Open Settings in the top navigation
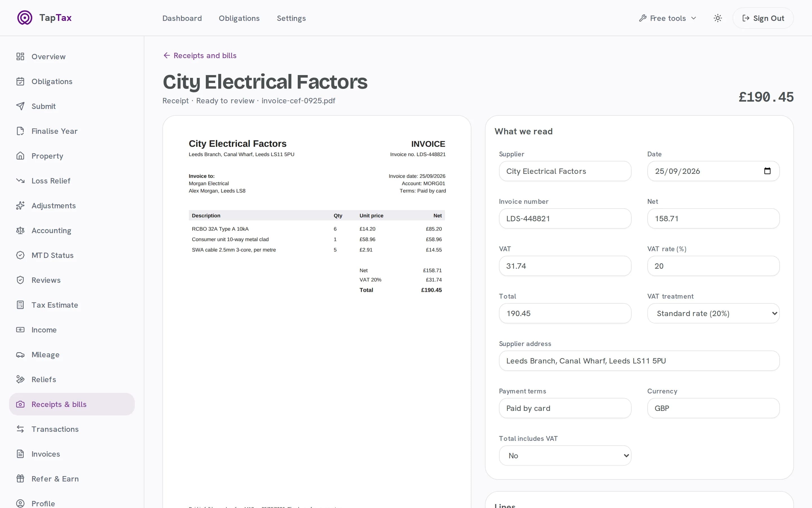812x508 pixels. click(291, 18)
